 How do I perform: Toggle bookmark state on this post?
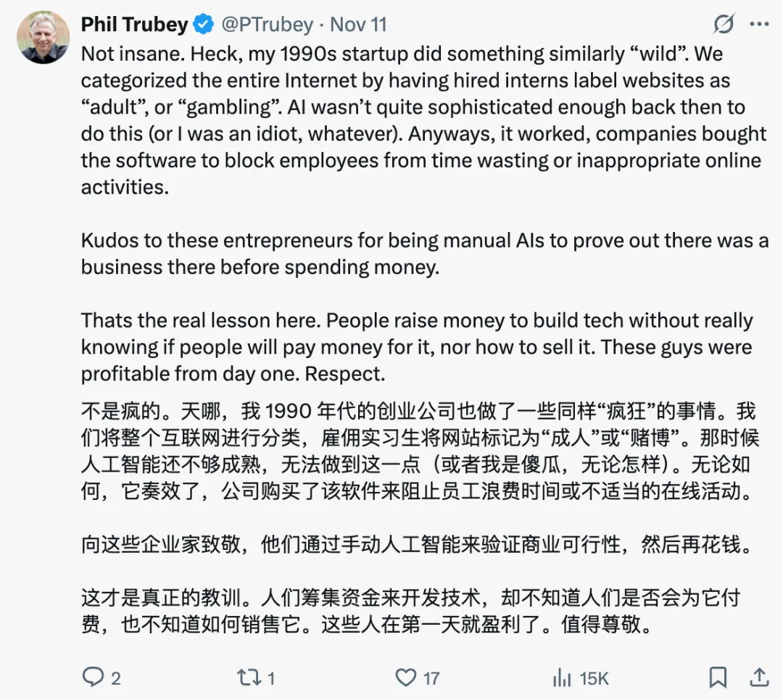point(718,678)
